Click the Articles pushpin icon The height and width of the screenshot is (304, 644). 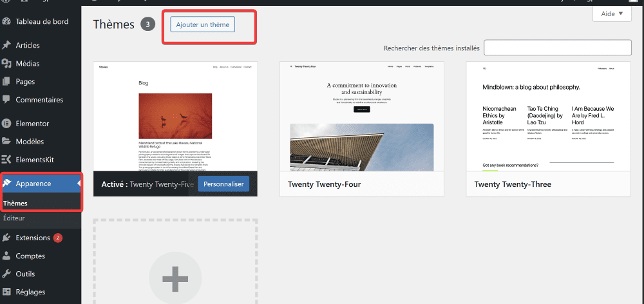6,45
